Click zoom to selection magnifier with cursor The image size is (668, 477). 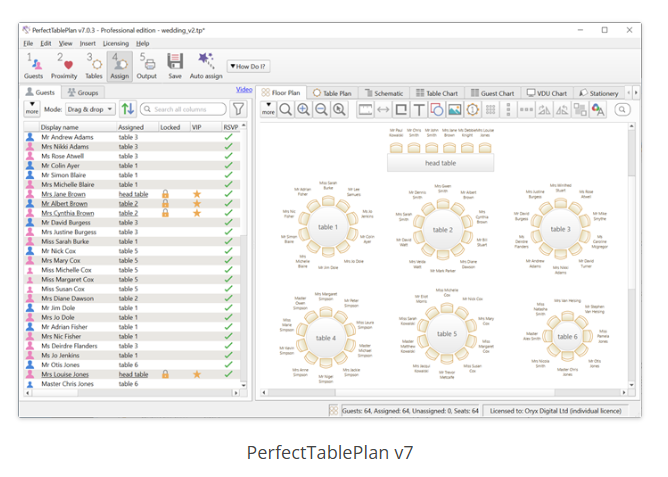tap(339, 110)
